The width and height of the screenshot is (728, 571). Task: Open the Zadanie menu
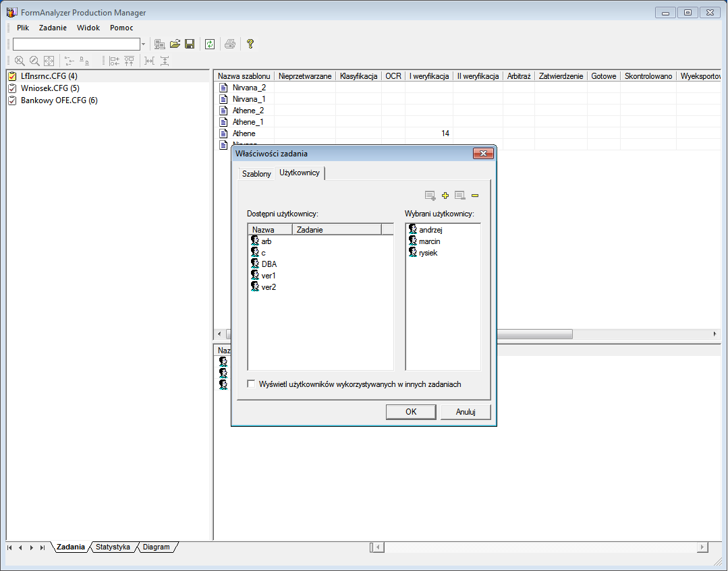tap(53, 28)
